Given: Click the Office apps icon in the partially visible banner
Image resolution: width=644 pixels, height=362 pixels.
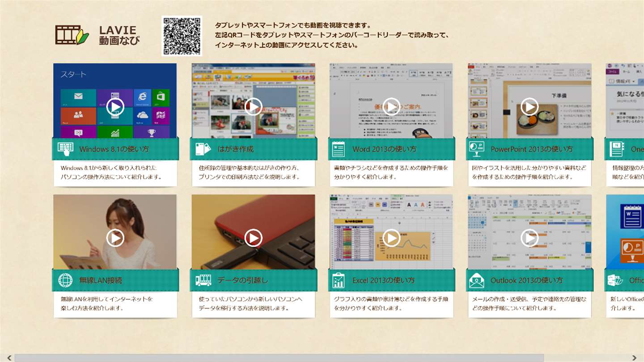Looking at the screenshot, I should (615, 280).
